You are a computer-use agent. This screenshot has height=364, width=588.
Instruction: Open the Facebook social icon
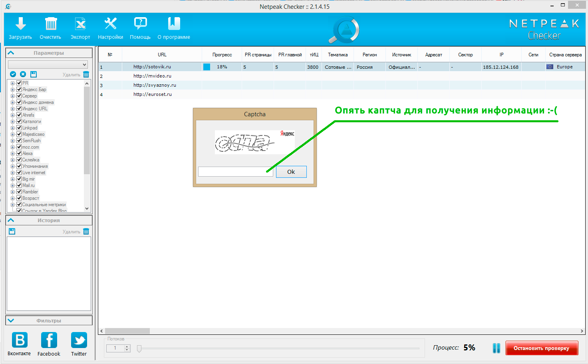pyautogui.click(x=49, y=340)
